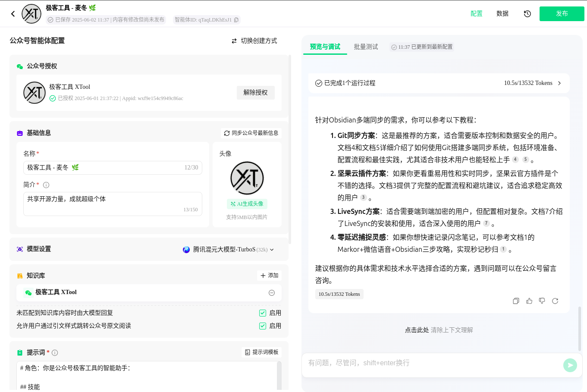The width and height of the screenshot is (587, 392).
Task: Give the response a thumbs up
Action: coord(529,301)
